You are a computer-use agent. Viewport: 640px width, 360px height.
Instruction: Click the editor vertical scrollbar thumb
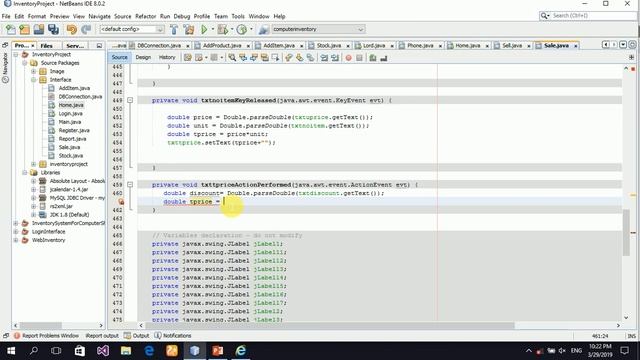[626, 233]
